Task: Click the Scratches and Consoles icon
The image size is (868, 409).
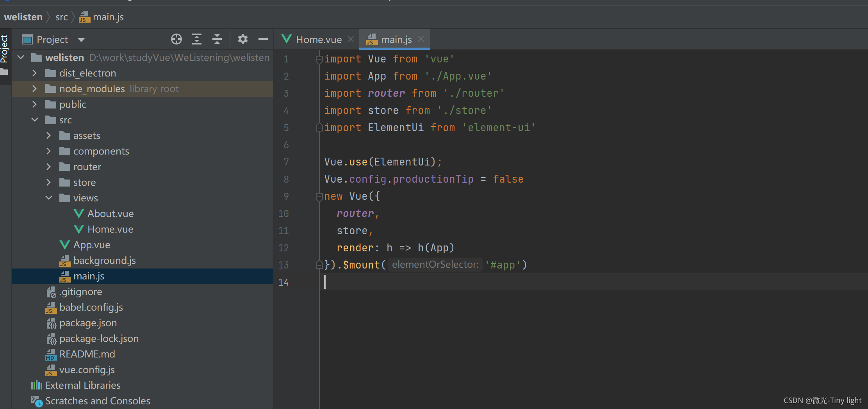Action: (37, 401)
